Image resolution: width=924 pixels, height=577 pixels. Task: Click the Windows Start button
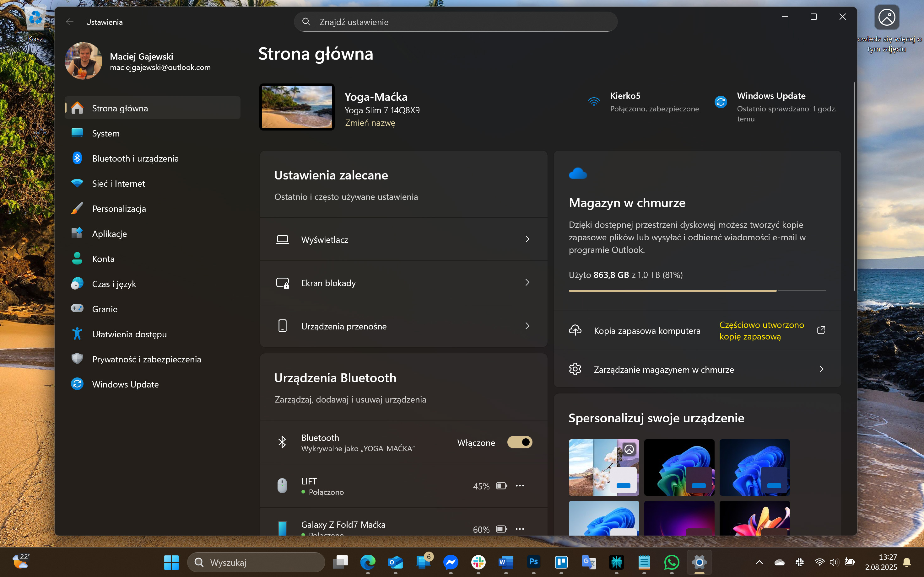click(x=171, y=562)
